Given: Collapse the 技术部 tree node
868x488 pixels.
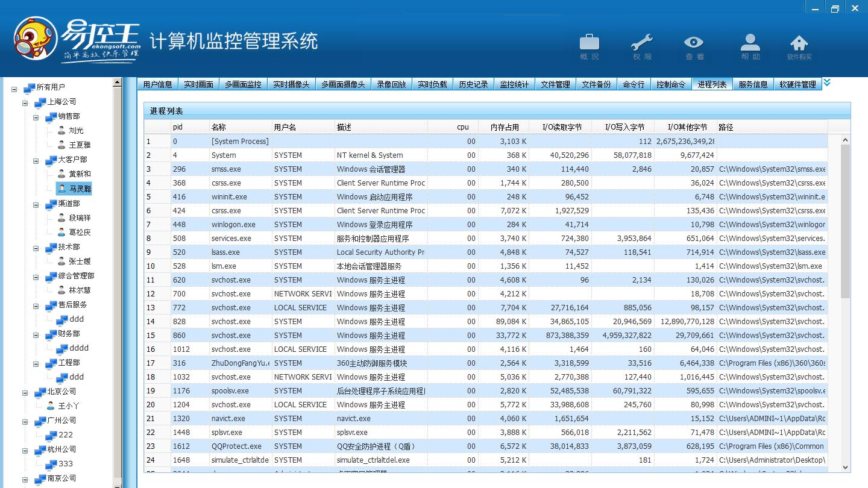Looking at the screenshot, I should click(36, 249).
